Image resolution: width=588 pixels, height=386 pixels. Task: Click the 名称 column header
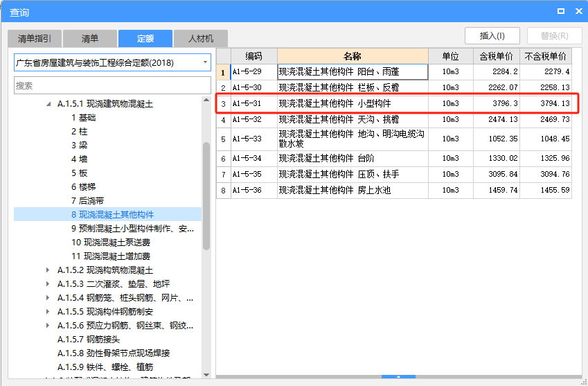point(353,56)
